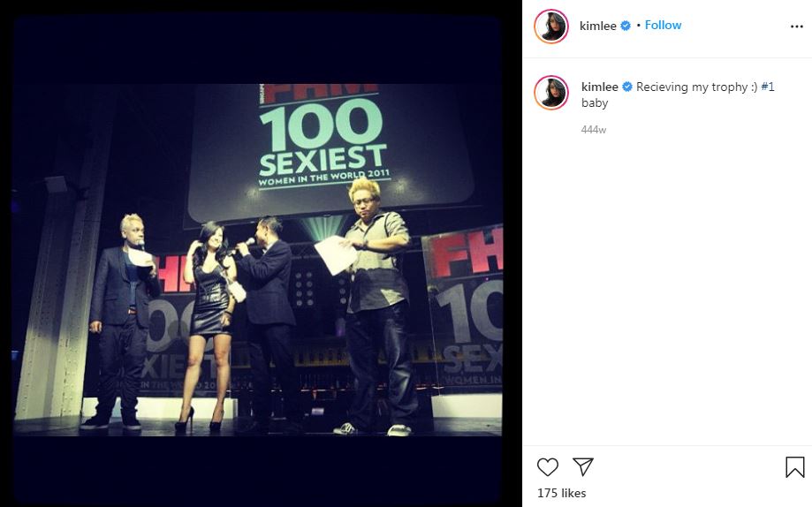Follow the kimlee account
The width and height of the screenshot is (812, 507).
click(x=663, y=26)
